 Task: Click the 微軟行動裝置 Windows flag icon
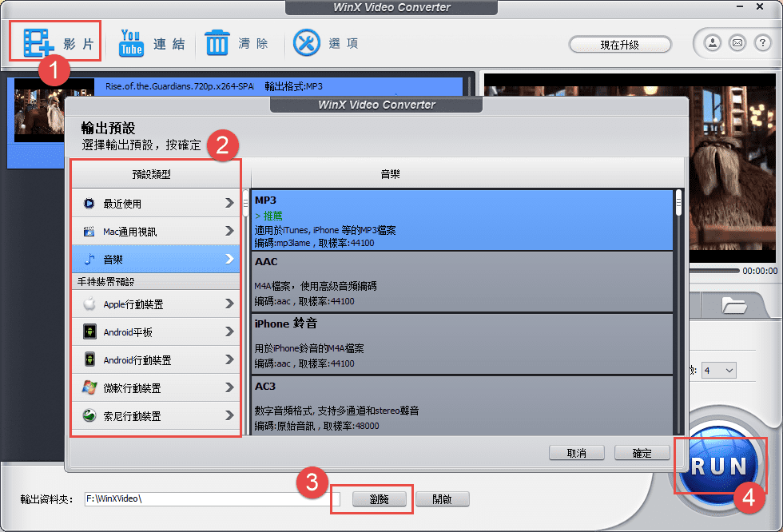tap(89, 387)
